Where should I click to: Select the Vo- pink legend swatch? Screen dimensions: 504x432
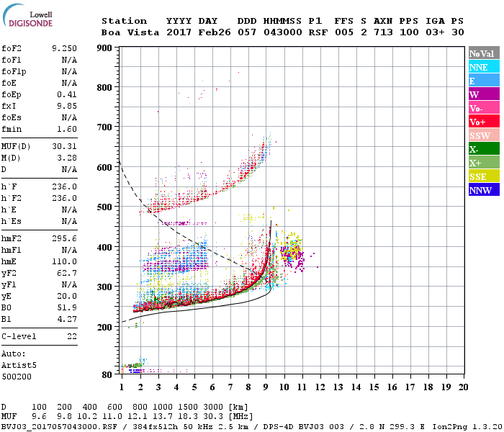[484, 108]
